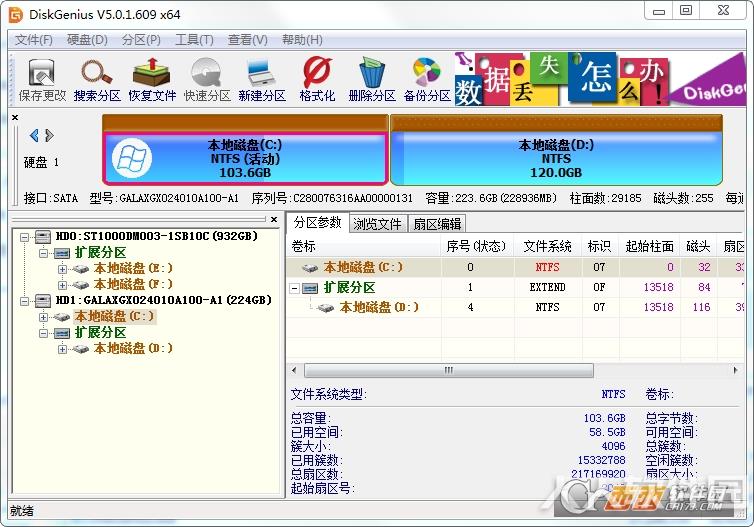Screen dimensions: 754x527
Task: Click the cluster size value 4096
Action: (613, 446)
